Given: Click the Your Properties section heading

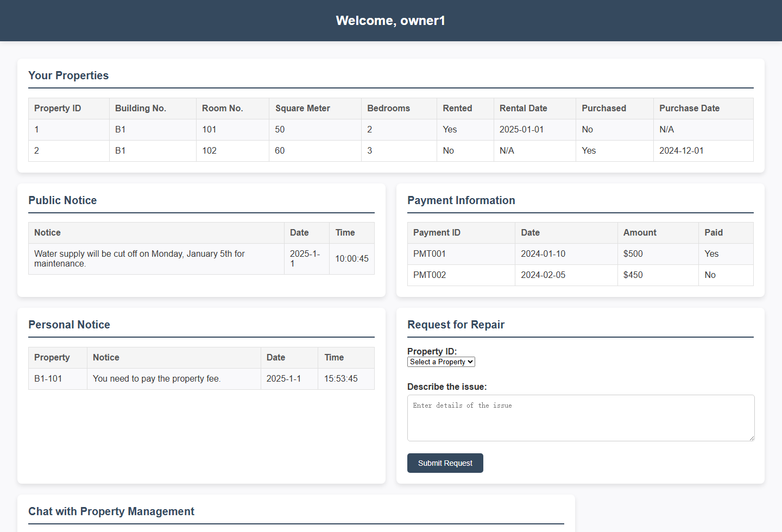Looking at the screenshot, I should coord(68,75).
